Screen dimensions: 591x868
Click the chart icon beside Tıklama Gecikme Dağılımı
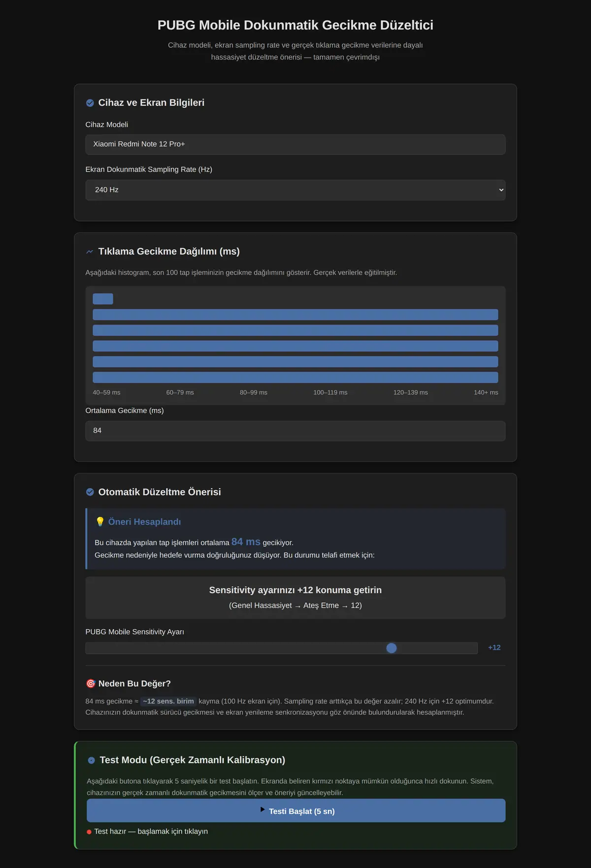(90, 252)
